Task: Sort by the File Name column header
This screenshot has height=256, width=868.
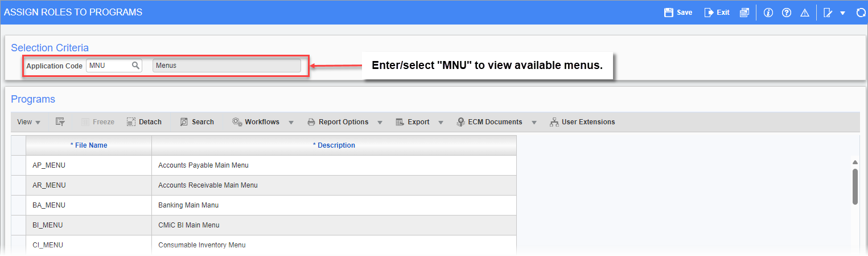Action: (89, 145)
